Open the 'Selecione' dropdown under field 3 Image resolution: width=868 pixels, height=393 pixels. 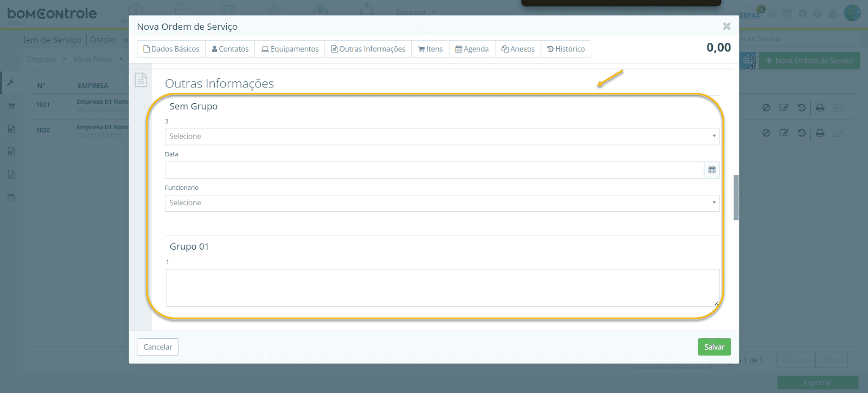[442, 136]
